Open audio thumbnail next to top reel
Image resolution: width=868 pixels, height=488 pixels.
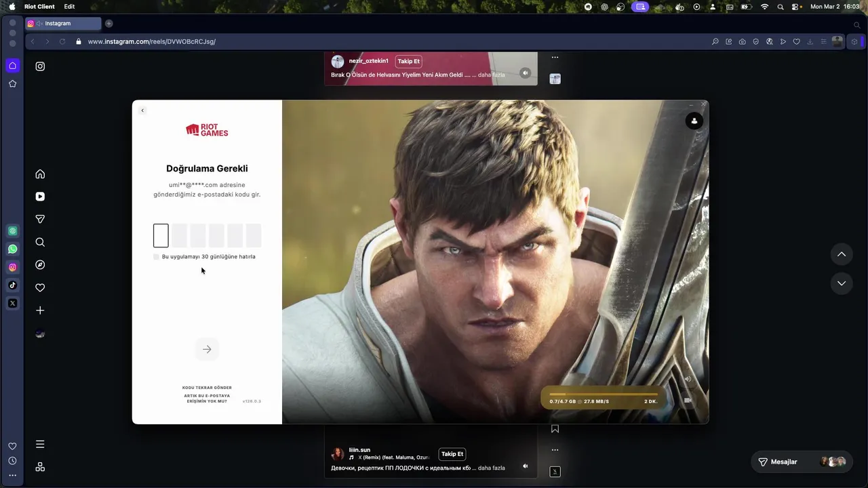point(555,79)
